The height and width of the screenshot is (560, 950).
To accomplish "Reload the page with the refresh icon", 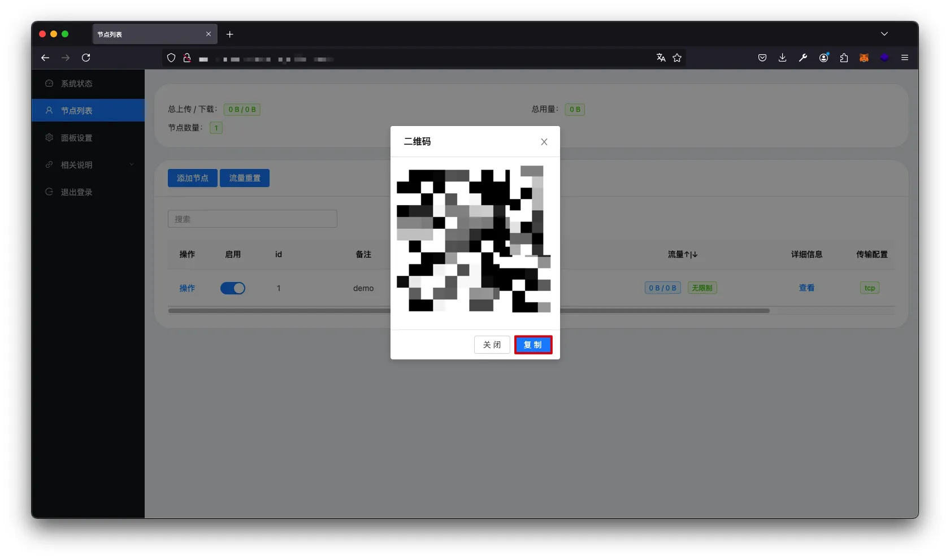I will point(86,58).
